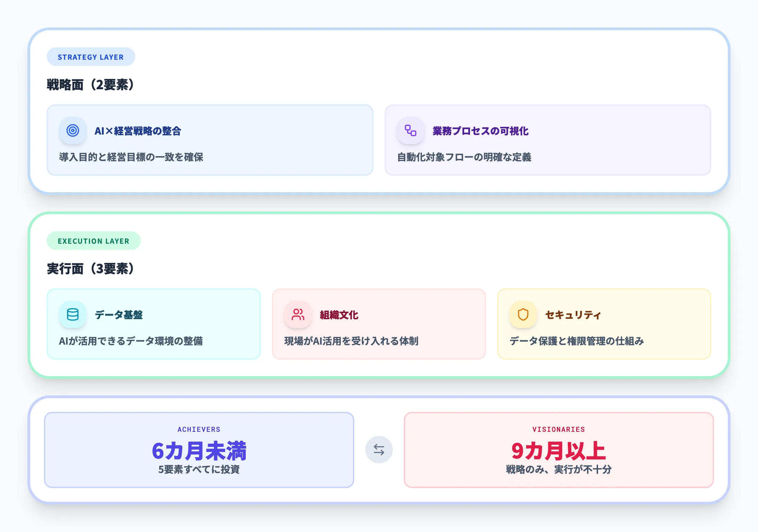Click the shield icon beside セキュリティ
The width and height of the screenshot is (758, 532).
coord(523,314)
